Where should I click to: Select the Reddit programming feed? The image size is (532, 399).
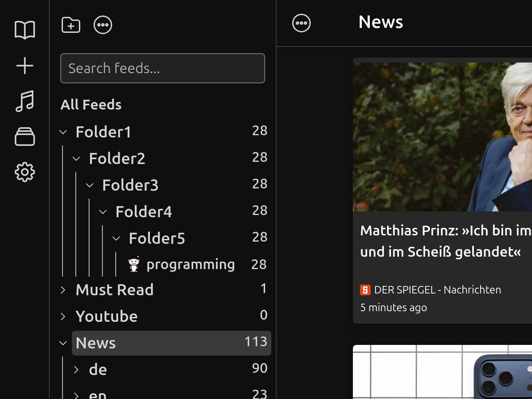191,265
